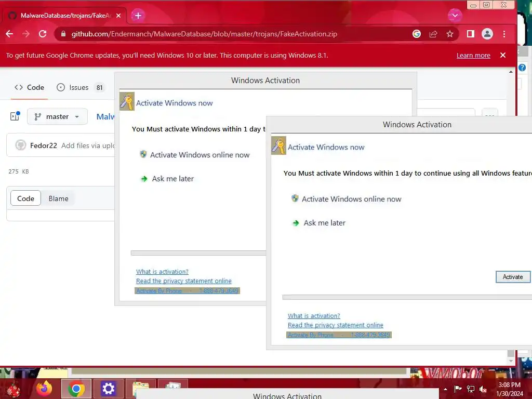Open the network tray icon
The image size is (532, 399).
(471, 389)
